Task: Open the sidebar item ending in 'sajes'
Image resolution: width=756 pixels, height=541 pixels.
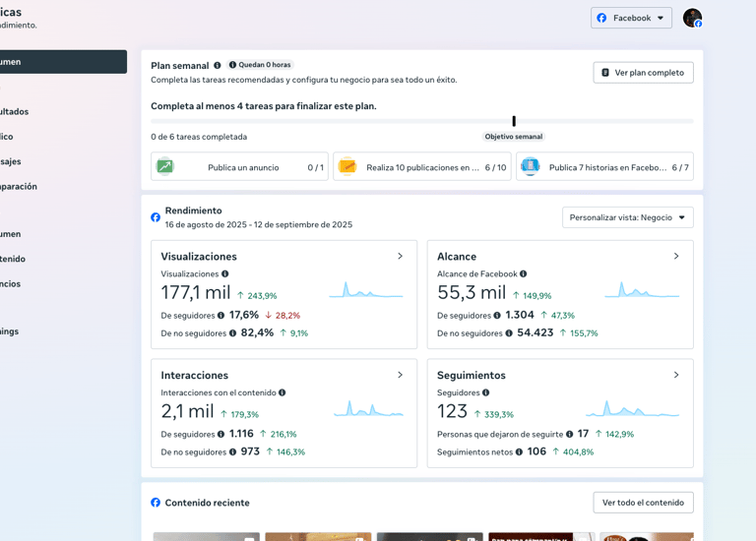Action: tap(11, 161)
